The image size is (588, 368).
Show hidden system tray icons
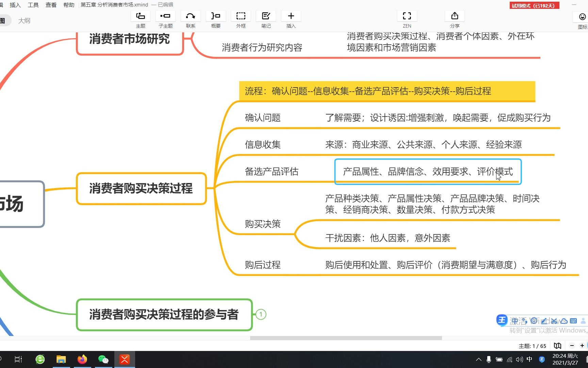tap(479, 359)
